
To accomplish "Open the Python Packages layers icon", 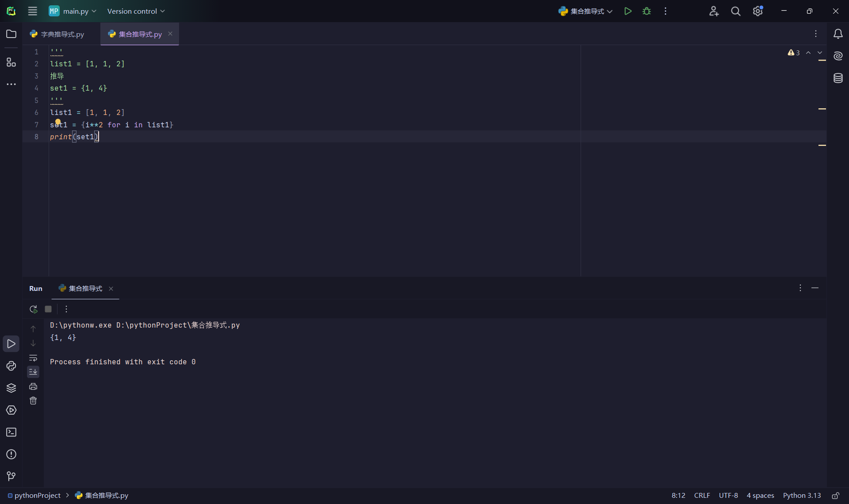I will (x=11, y=388).
